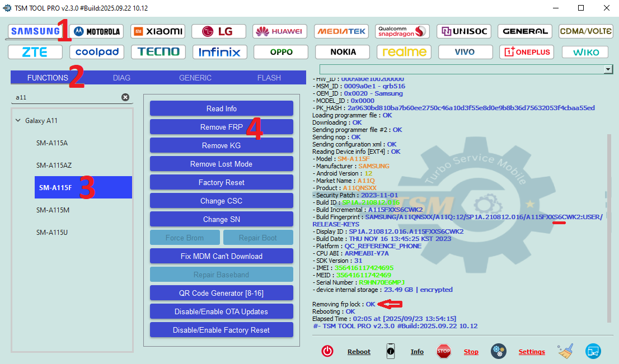
Task: Click the blue devices screen icon
Action: coord(593,351)
